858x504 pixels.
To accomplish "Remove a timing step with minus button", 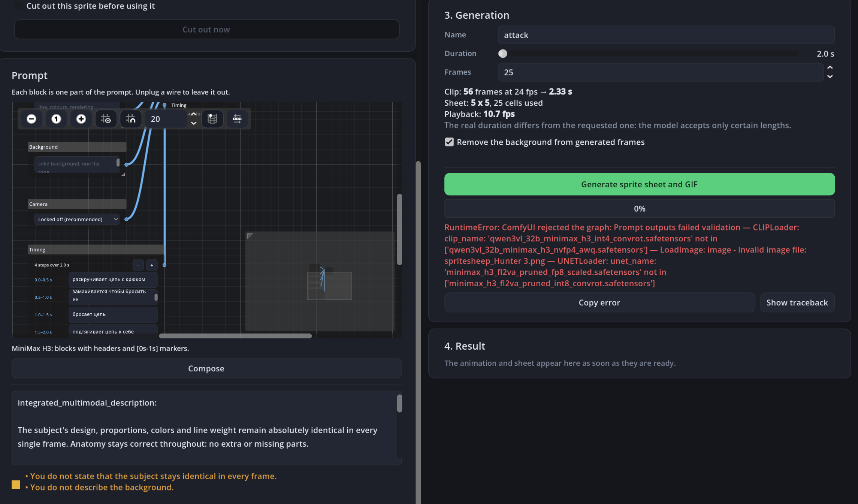I will point(138,265).
